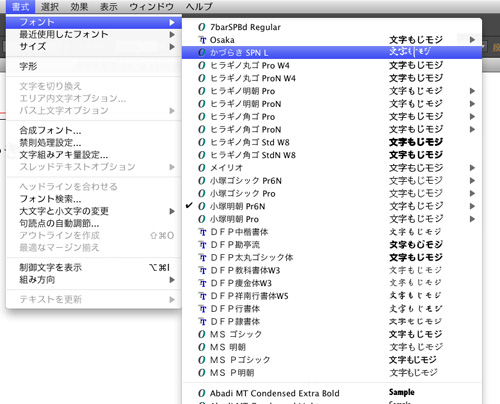Click TrueType icon beside ＤＦＰ隷書体
500x404 pixels.
pos(202,322)
